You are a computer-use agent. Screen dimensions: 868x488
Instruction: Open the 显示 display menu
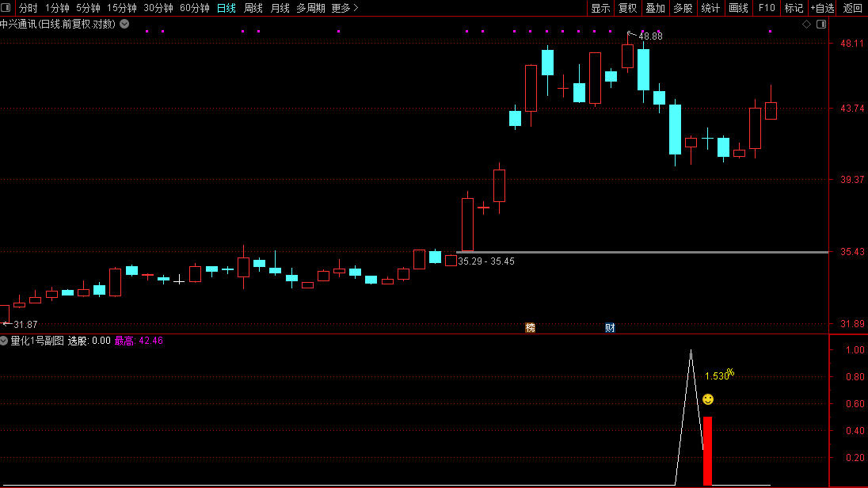pos(600,8)
